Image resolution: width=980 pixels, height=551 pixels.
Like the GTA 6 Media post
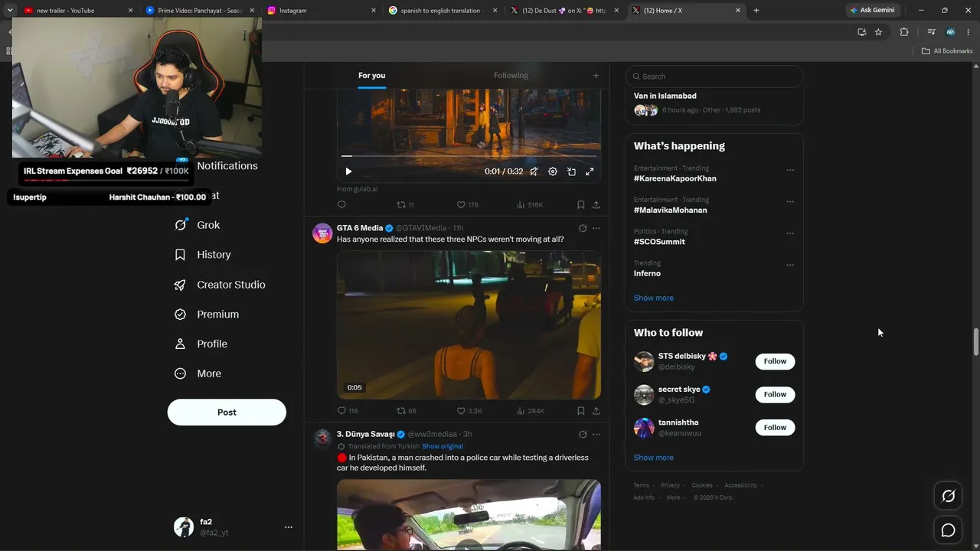(461, 411)
